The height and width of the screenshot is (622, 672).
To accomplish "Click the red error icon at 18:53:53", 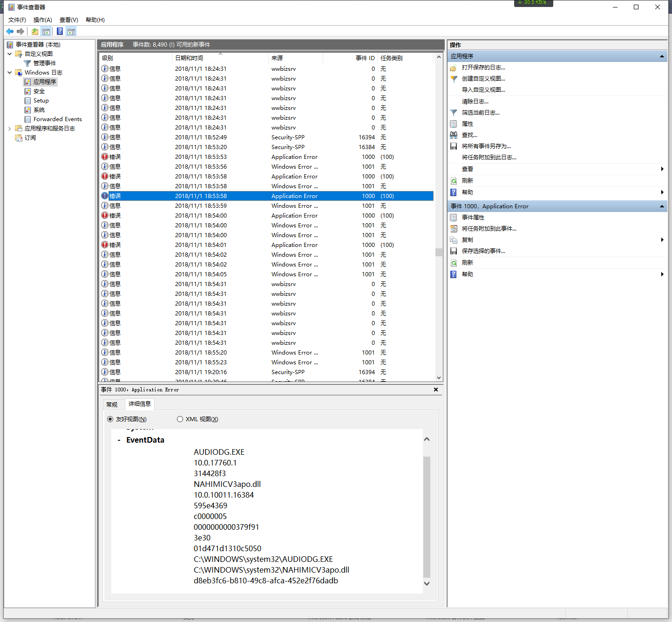I will 105,157.
